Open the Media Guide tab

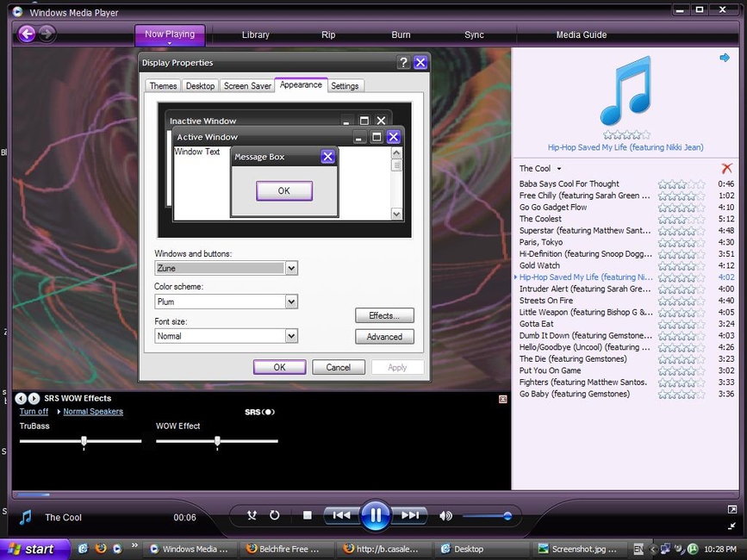(x=582, y=34)
